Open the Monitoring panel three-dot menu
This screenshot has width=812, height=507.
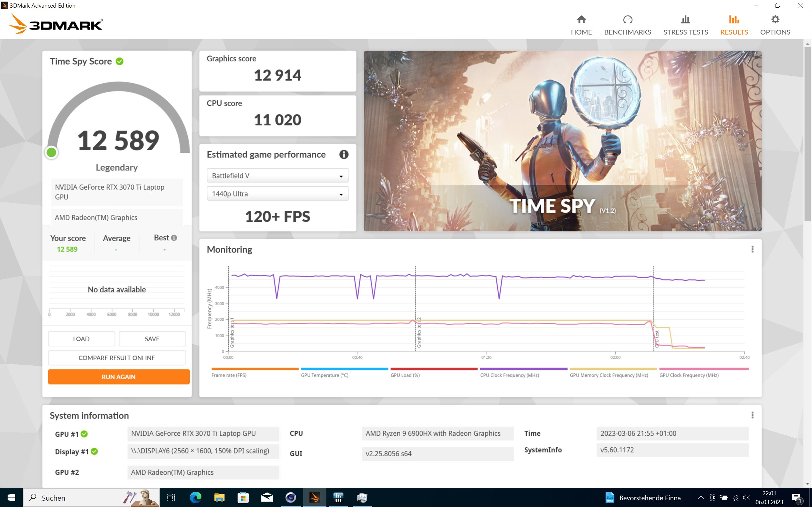coord(752,249)
